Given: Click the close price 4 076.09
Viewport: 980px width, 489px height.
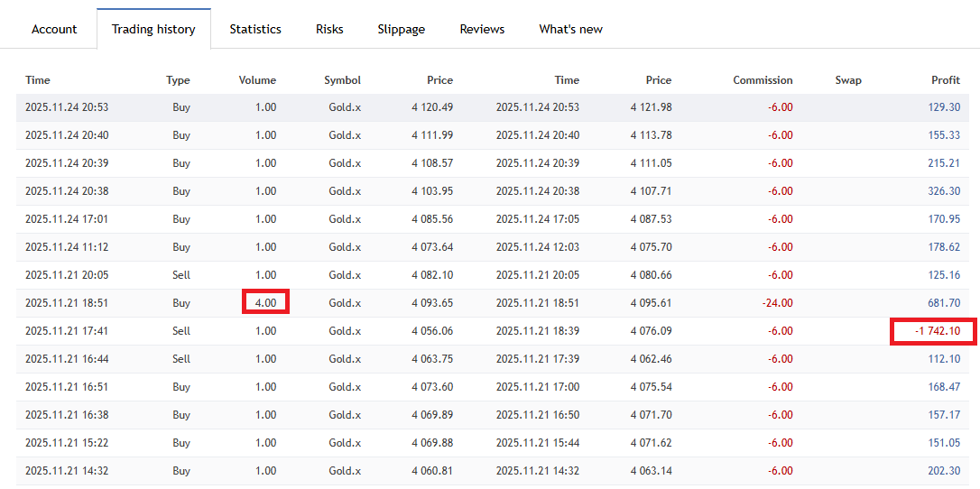Looking at the screenshot, I should coord(652,331).
